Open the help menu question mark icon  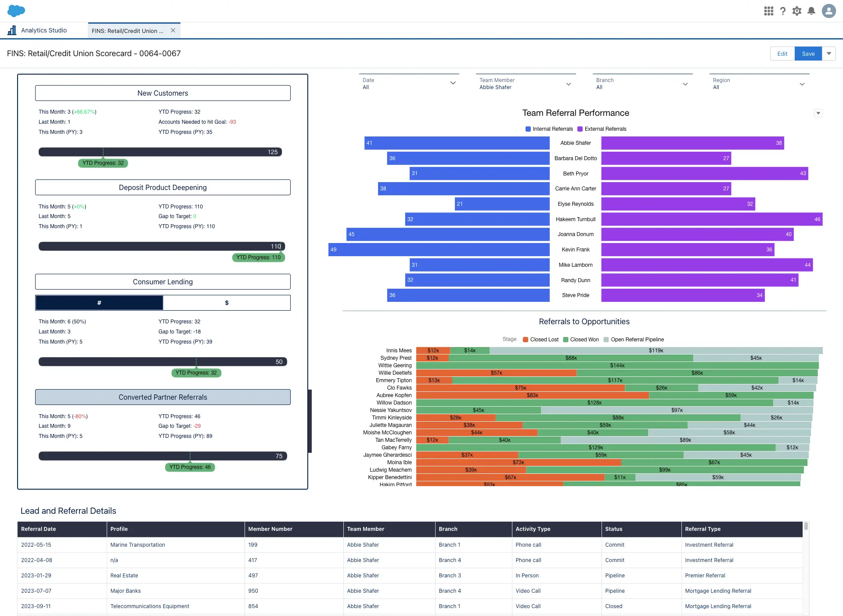click(783, 11)
